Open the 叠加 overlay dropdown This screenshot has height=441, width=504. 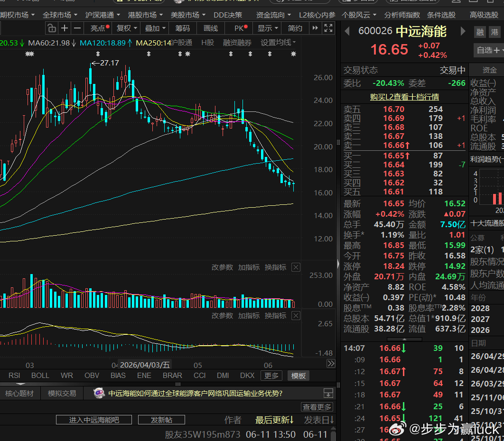pos(155,28)
